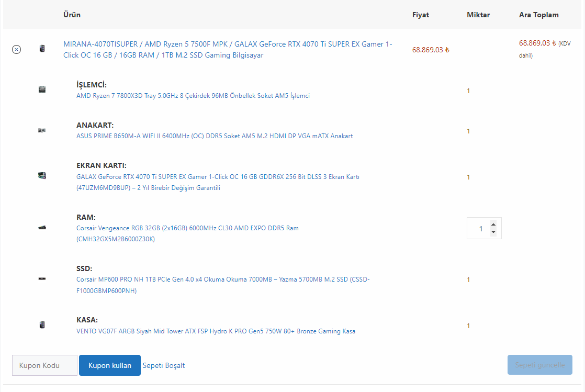585x392 pixels.
Task: Remove the MIRANA-4070TISUPER product from cart
Action: coord(16,49)
